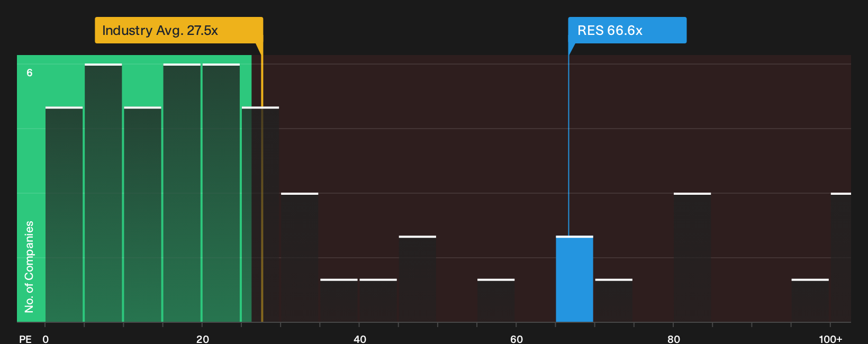Click the '60' PE axis label
This screenshot has height=344, width=868.
click(x=517, y=339)
